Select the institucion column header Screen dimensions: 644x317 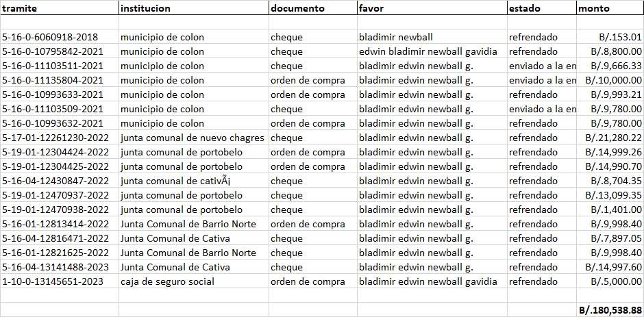pyautogui.click(x=194, y=8)
